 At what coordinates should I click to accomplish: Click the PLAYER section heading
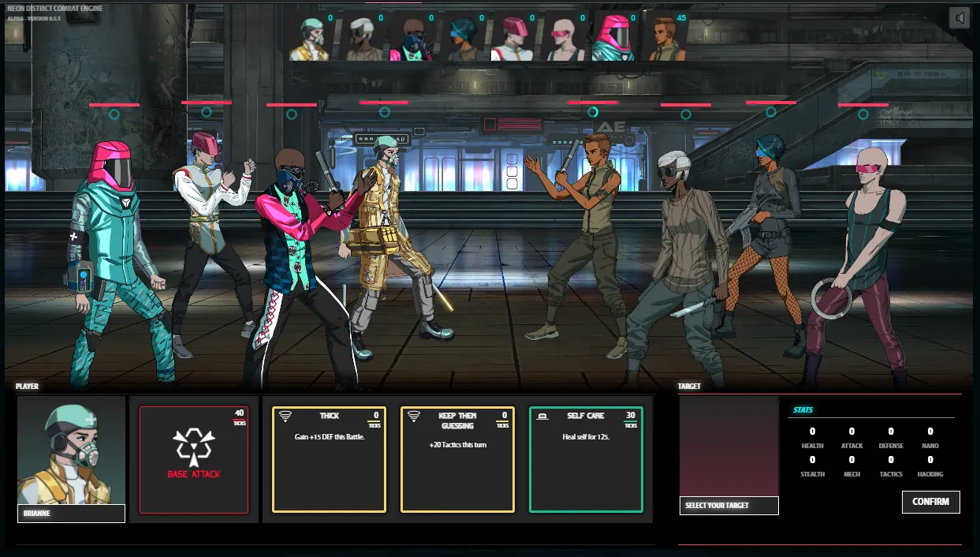[x=27, y=387]
